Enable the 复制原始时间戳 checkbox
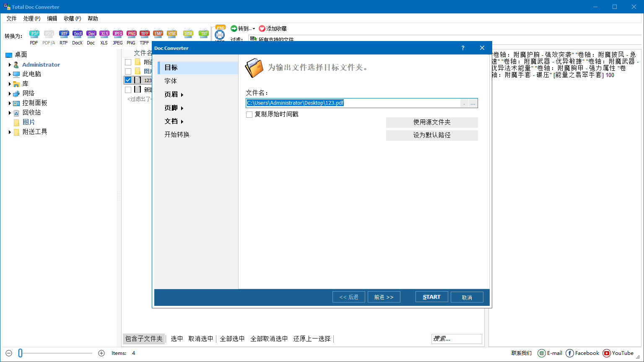The height and width of the screenshot is (362, 644). tap(249, 114)
